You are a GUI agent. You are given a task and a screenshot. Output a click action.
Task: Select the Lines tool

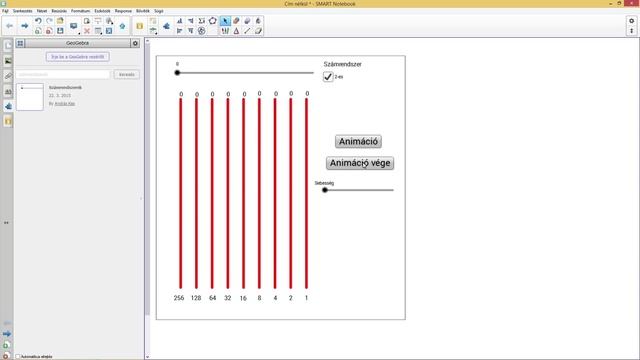click(x=247, y=31)
